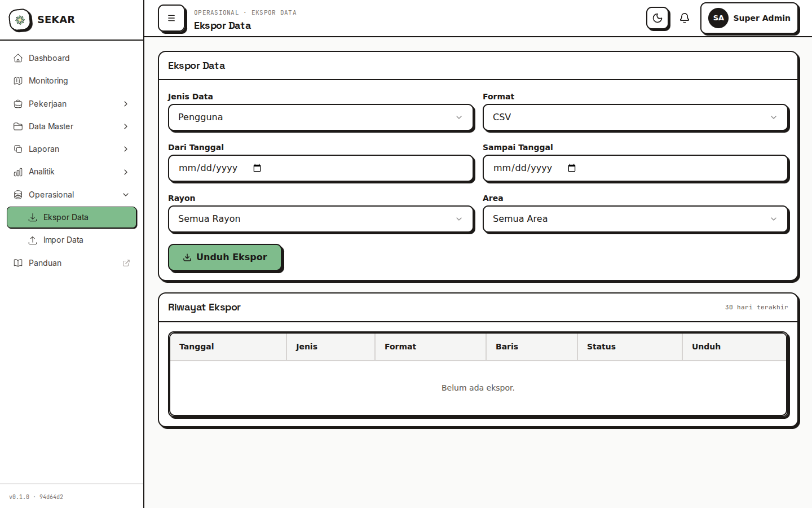The width and height of the screenshot is (812, 508).
Task: Expand the Analitik submenu chevron
Action: (126, 172)
